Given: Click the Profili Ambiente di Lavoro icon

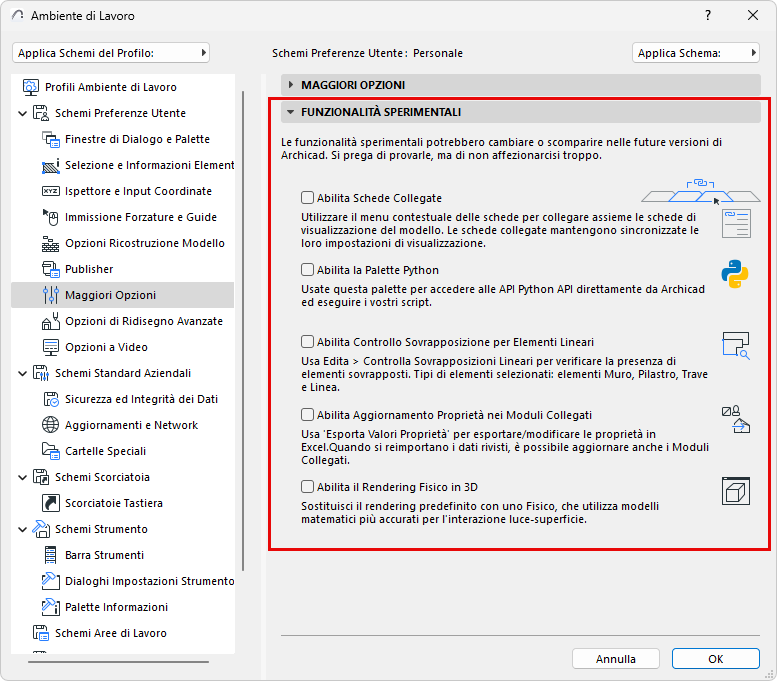Looking at the screenshot, I should pyautogui.click(x=31, y=87).
